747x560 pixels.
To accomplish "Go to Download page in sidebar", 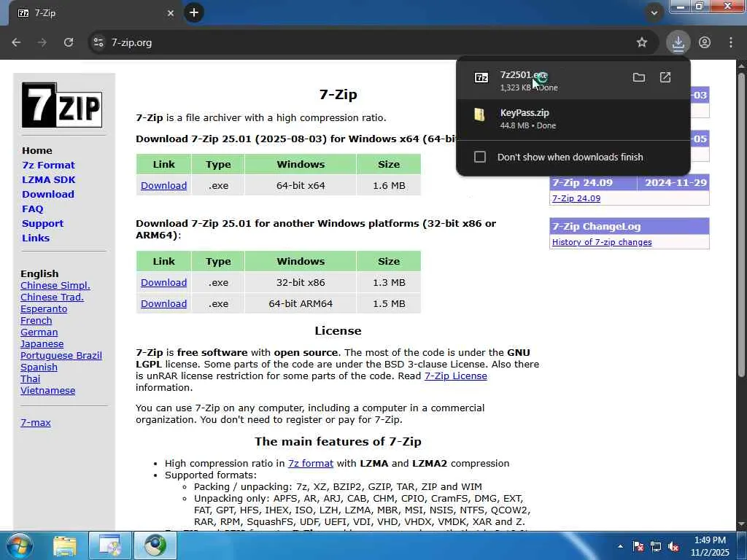I will click(x=48, y=194).
